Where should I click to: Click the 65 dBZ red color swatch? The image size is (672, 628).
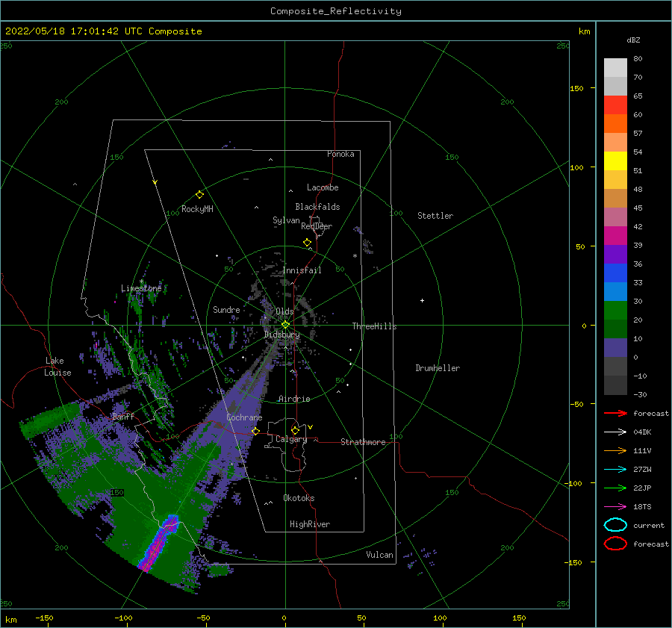[x=615, y=105]
